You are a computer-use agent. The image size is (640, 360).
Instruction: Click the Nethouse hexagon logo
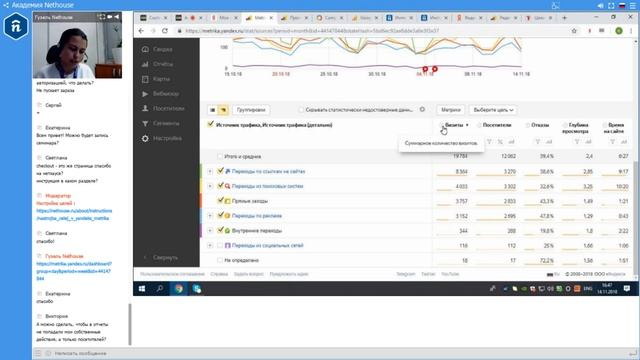(x=16, y=27)
